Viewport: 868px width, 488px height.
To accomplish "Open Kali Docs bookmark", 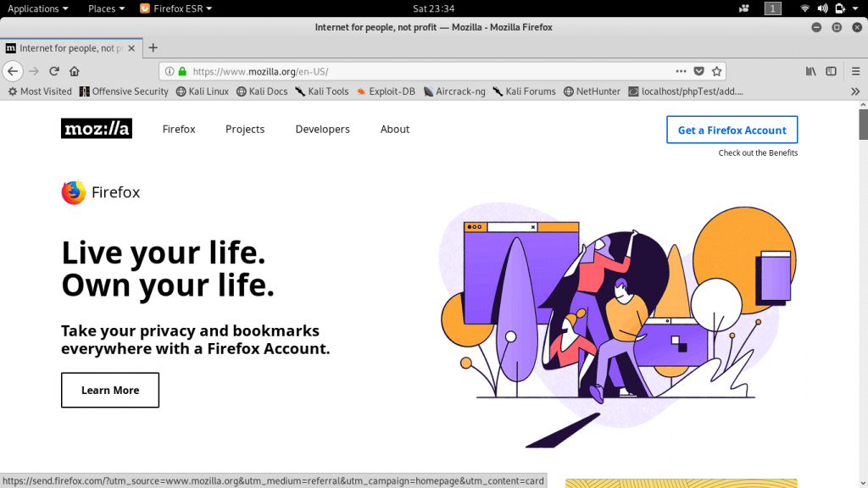I will (263, 91).
